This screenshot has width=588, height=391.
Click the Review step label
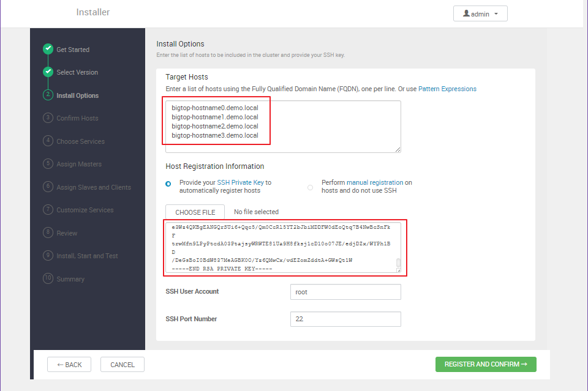[x=67, y=233]
